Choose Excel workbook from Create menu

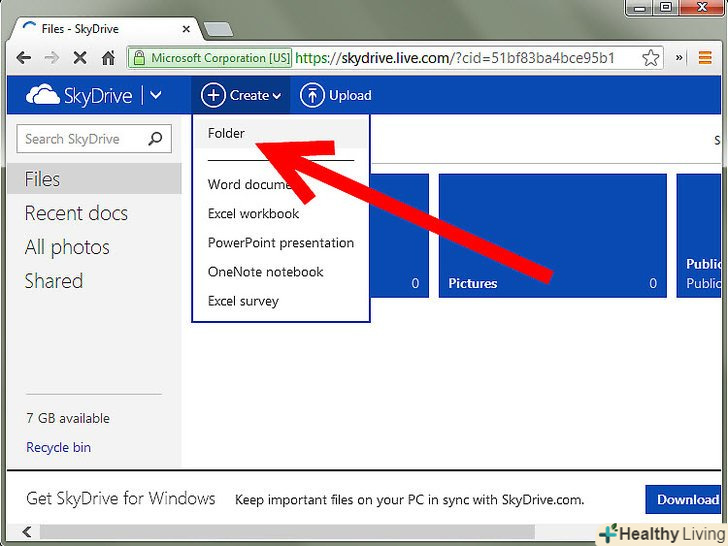[281, 214]
